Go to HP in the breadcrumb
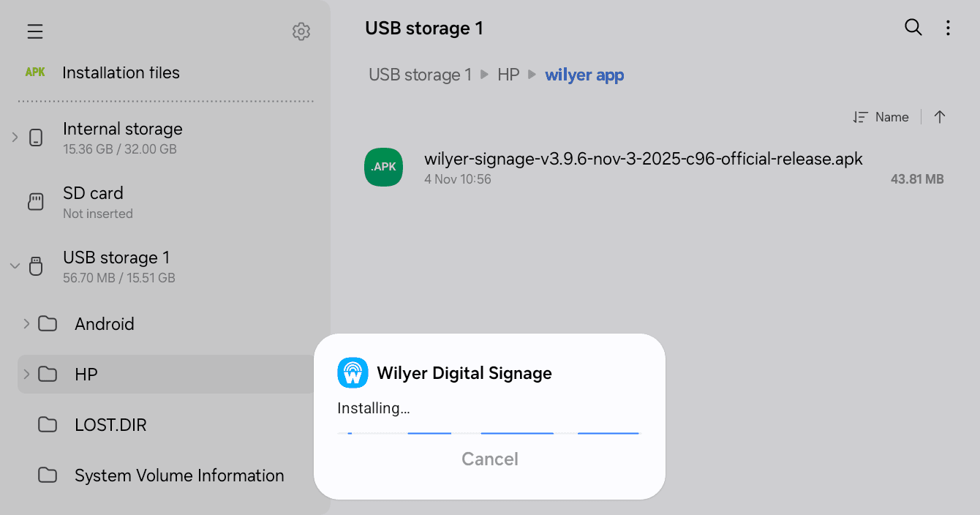 click(508, 75)
